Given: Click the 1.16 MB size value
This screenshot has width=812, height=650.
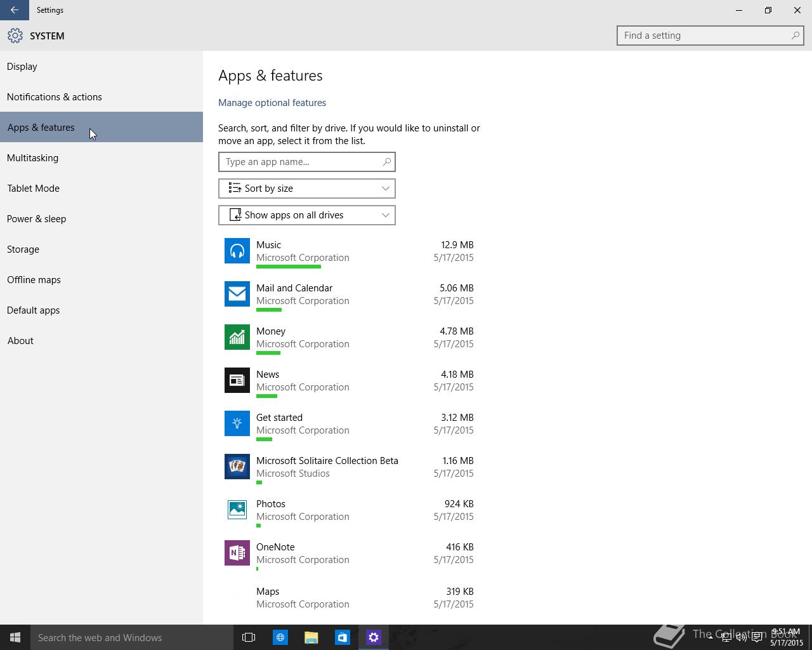Looking at the screenshot, I should (457, 460).
